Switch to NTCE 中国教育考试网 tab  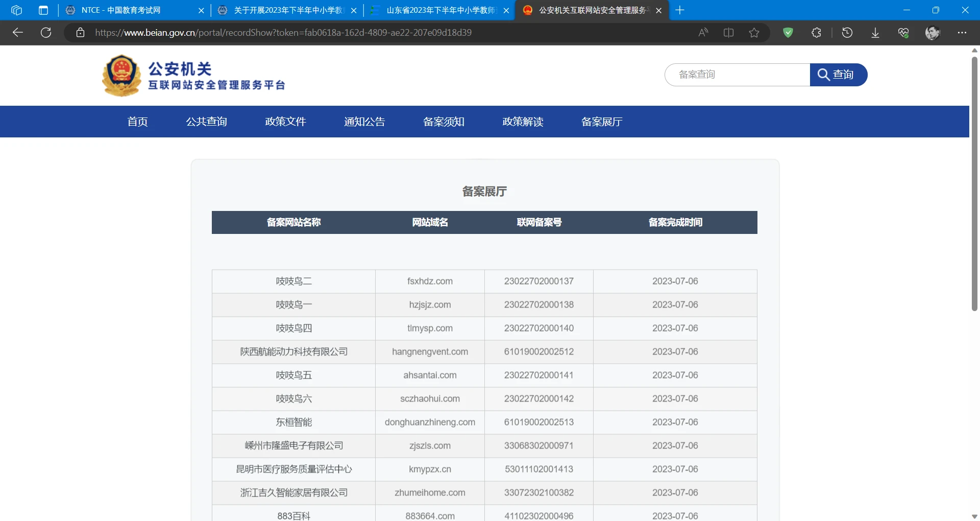tap(121, 10)
